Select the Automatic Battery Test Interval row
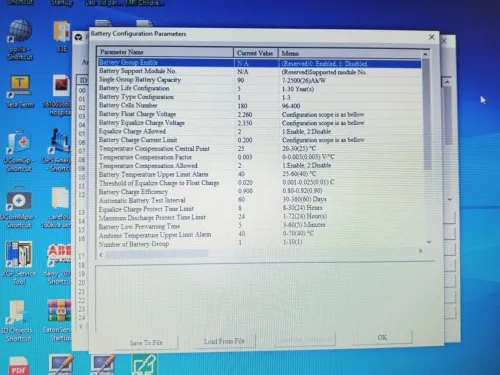 pos(260,200)
